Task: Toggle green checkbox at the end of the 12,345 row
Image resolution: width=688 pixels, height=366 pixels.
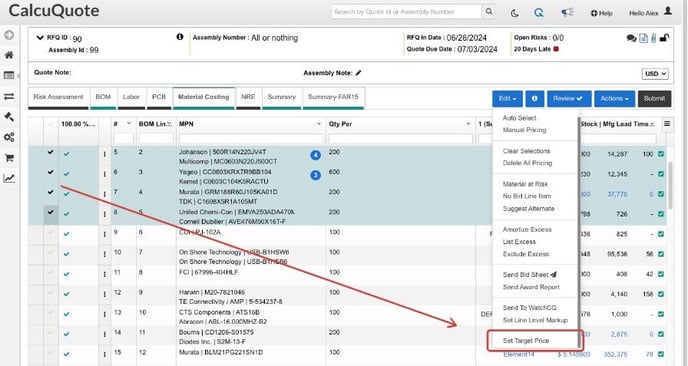Action: 661,174
